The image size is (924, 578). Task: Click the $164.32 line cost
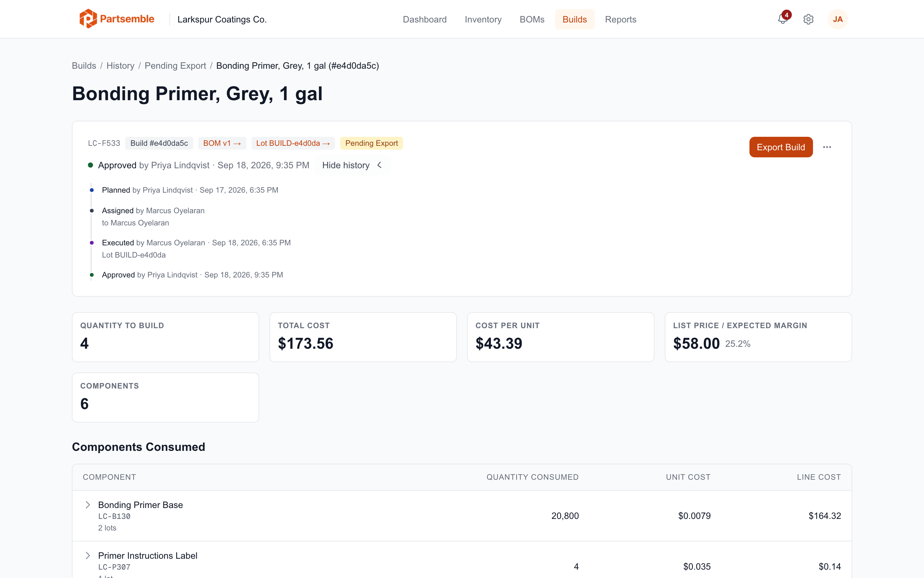825,516
